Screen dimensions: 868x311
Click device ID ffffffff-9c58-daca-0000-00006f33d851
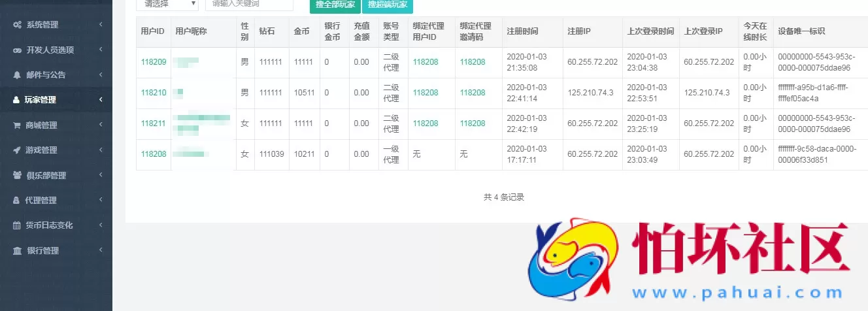point(817,154)
